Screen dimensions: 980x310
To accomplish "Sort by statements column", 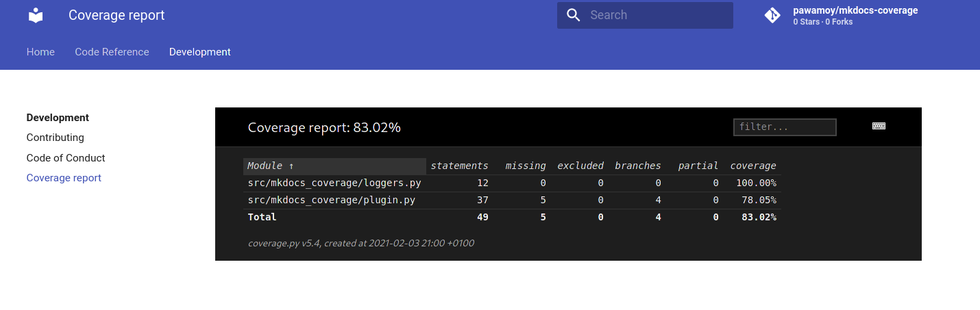I will [459, 166].
